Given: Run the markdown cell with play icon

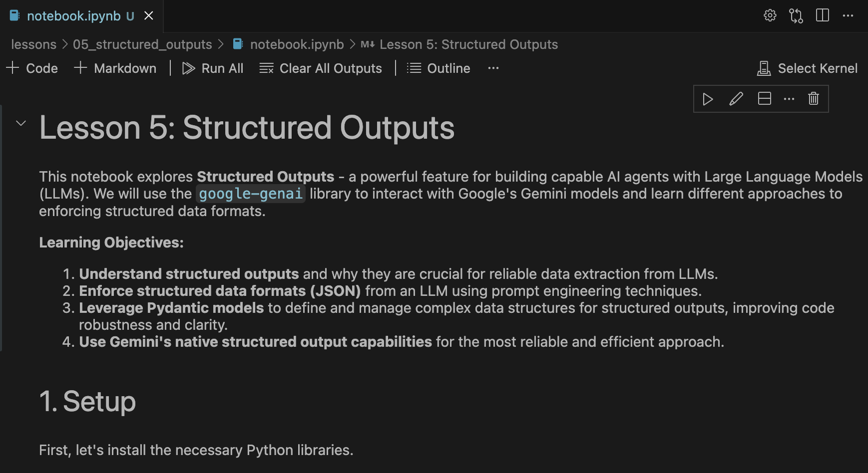Looking at the screenshot, I should [708, 99].
